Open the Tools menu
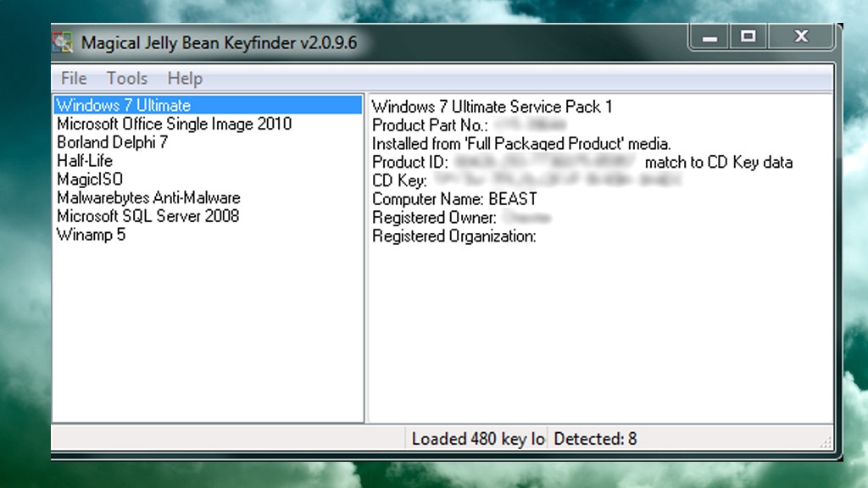 [126, 78]
